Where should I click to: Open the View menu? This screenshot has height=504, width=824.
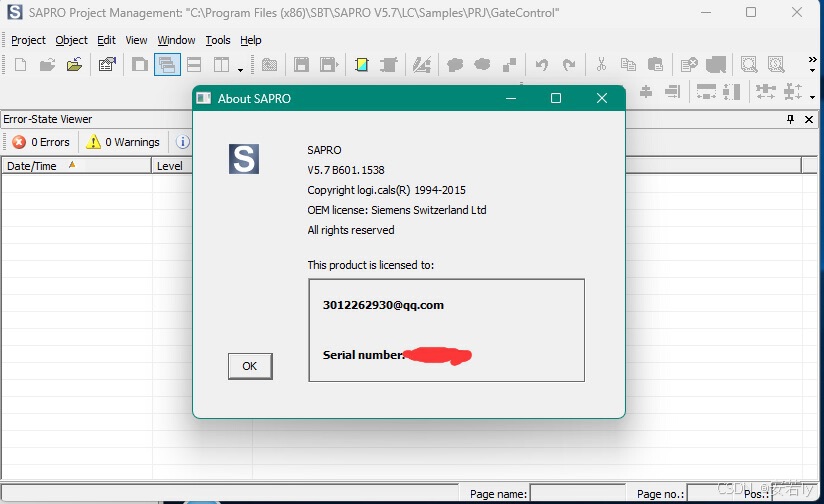pos(136,40)
